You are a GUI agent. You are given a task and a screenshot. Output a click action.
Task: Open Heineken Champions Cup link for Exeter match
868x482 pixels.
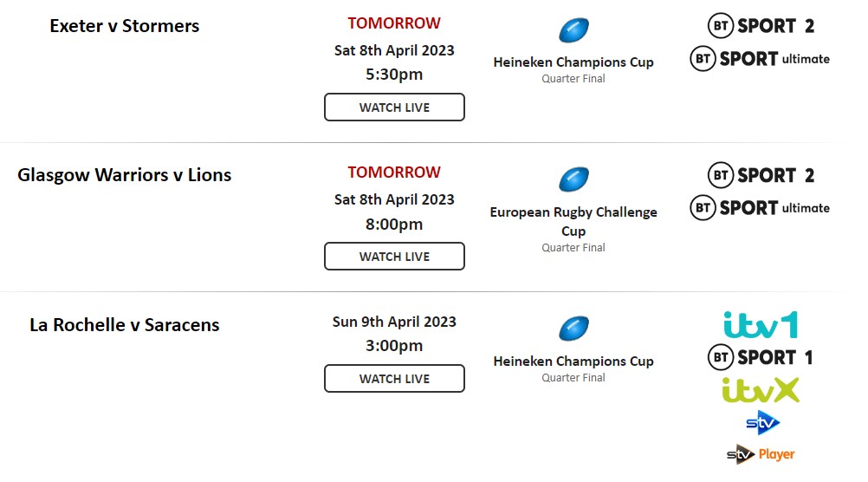point(573,62)
